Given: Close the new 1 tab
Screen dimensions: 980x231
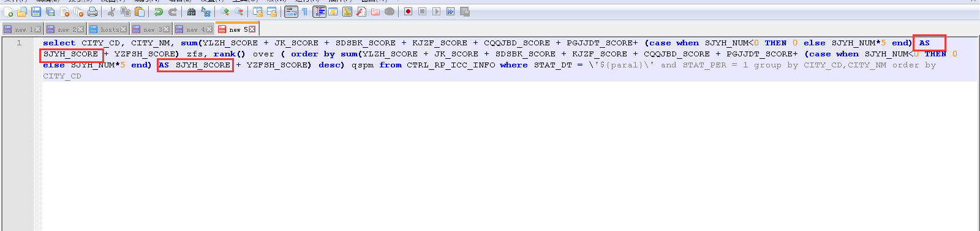Looking at the screenshot, I should click(38, 29).
